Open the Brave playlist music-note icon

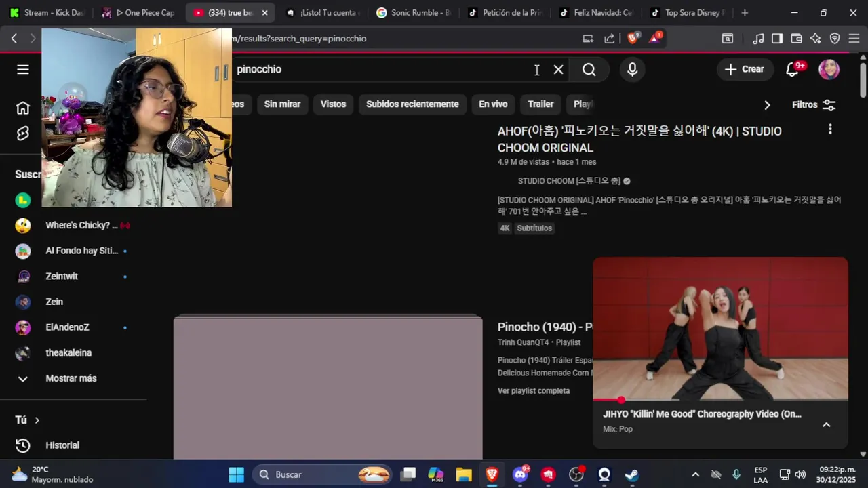coord(759,39)
